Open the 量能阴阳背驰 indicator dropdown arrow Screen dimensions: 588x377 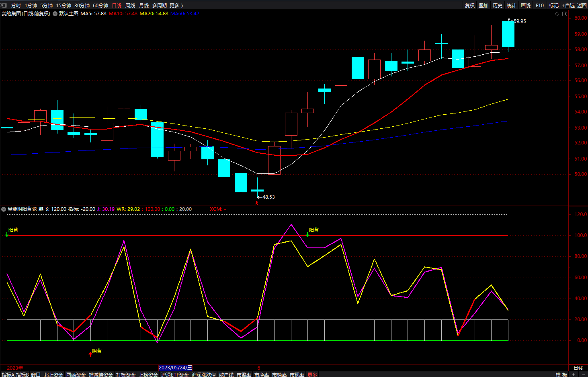click(x=4, y=209)
